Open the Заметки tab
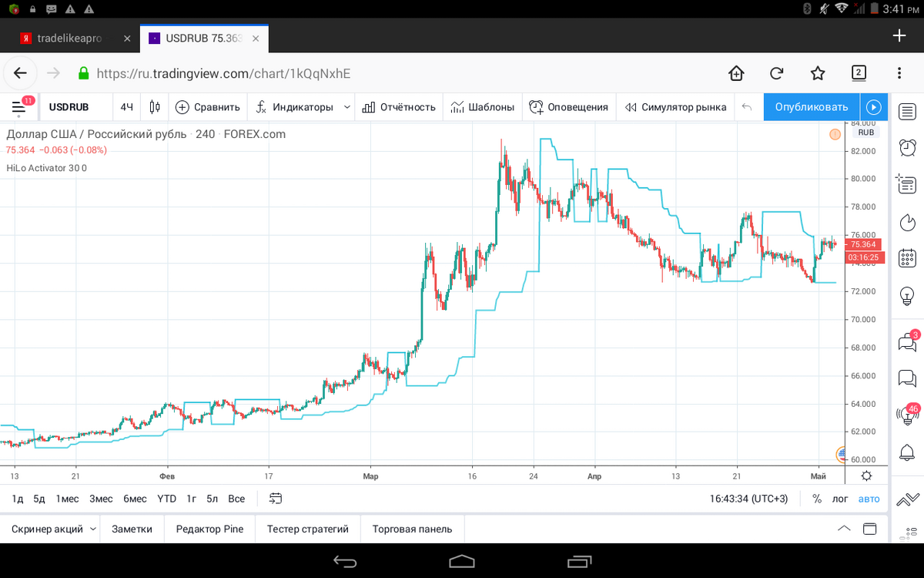 click(x=132, y=529)
